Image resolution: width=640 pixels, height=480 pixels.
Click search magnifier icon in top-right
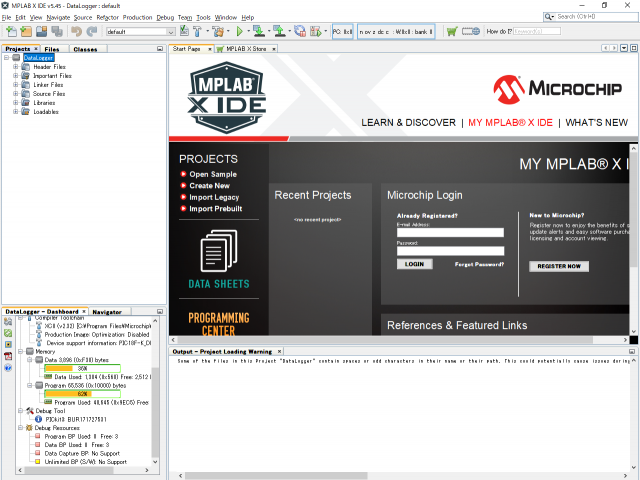pos(549,17)
